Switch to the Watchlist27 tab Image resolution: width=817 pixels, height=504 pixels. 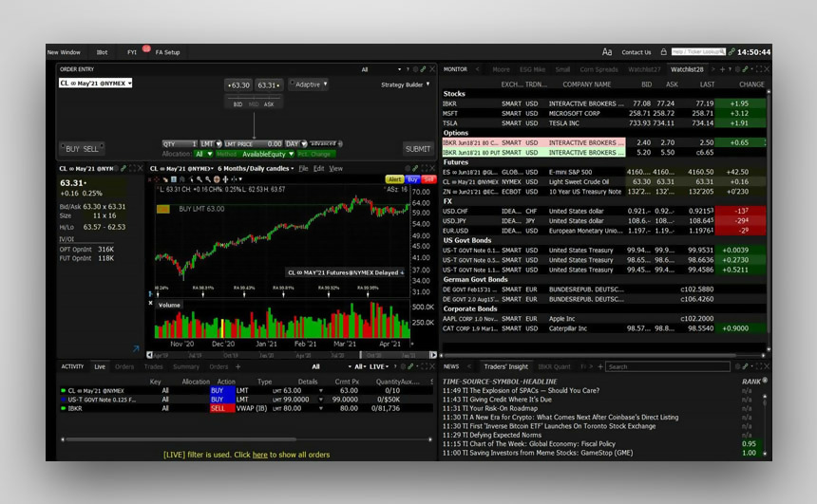[644, 69]
